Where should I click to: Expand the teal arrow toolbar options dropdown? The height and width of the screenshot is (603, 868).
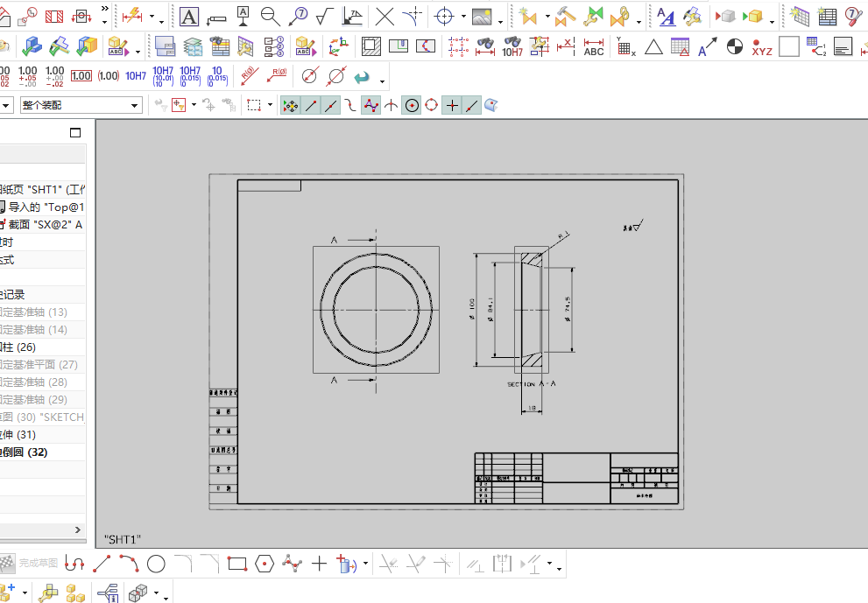point(382,82)
